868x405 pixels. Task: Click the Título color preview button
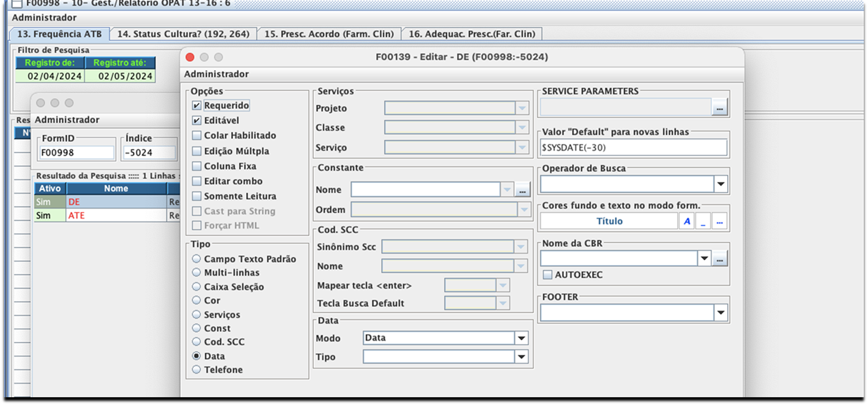(609, 221)
